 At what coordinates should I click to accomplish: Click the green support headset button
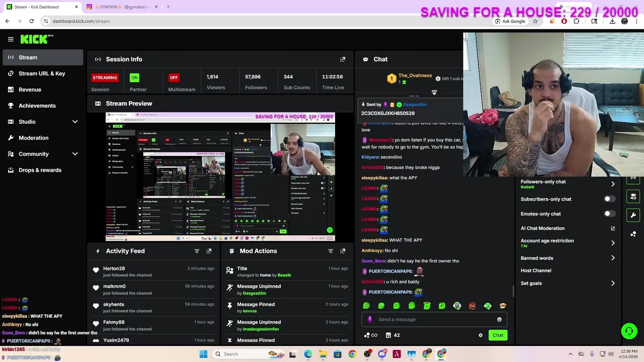pyautogui.click(x=629, y=331)
